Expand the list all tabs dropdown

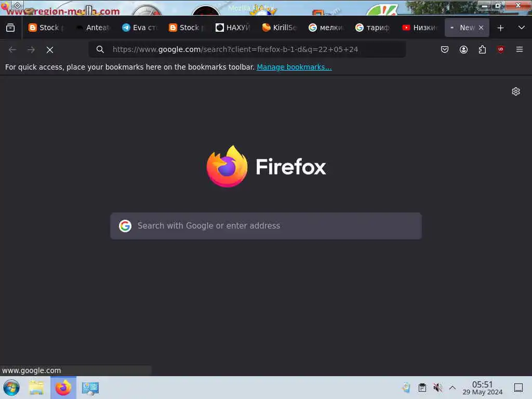(522, 28)
